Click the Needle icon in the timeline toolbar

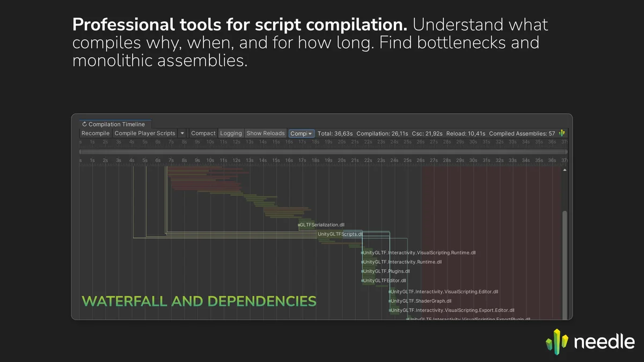point(562,133)
